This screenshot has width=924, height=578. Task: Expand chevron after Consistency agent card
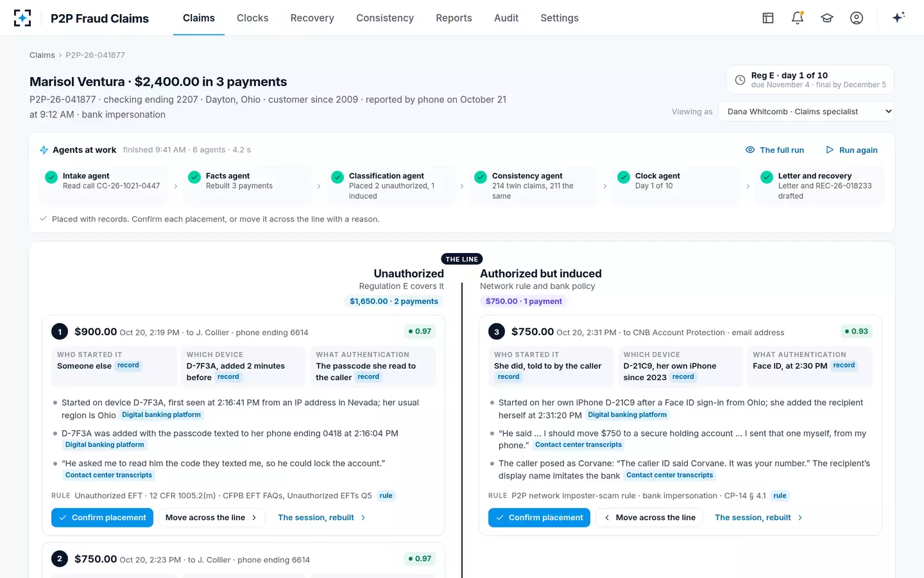coord(605,186)
